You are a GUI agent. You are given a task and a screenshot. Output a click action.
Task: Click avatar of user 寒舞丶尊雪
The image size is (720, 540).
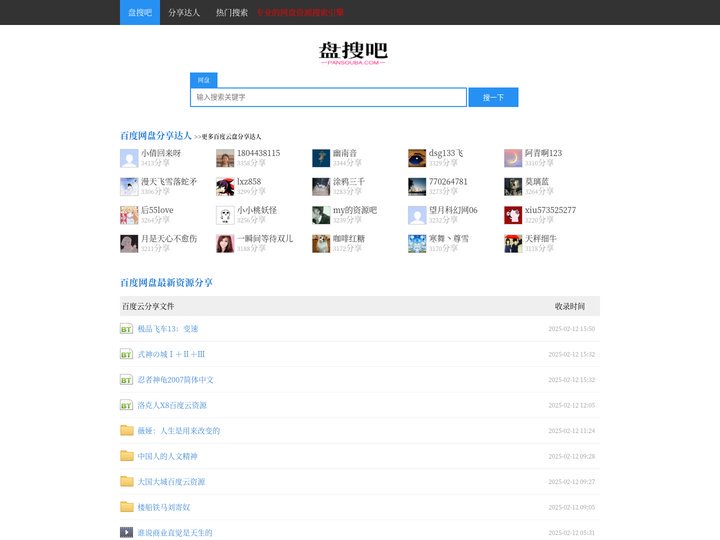tap(417, 244)
